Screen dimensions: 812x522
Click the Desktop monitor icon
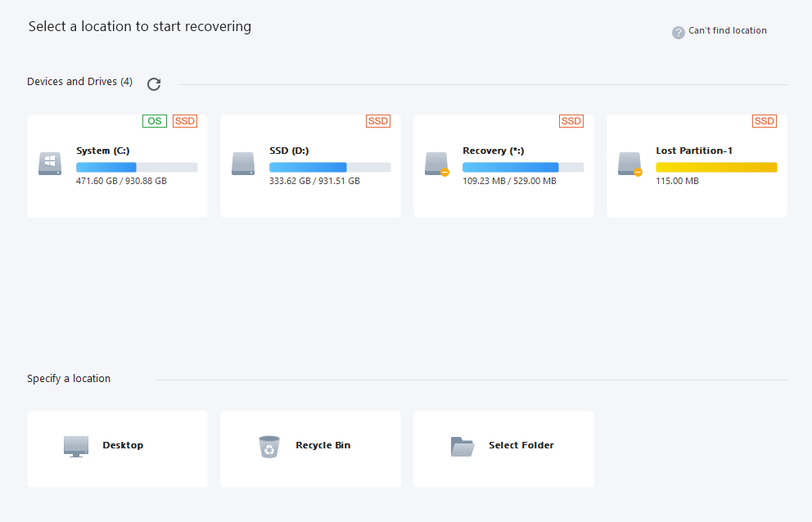coord(76,447)
